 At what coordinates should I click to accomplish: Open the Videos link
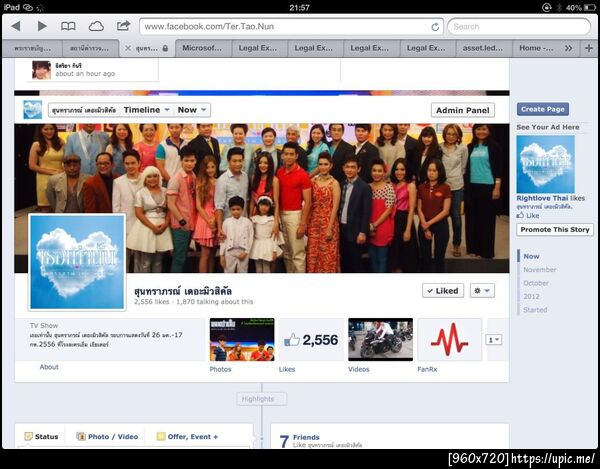coord(359,369)
